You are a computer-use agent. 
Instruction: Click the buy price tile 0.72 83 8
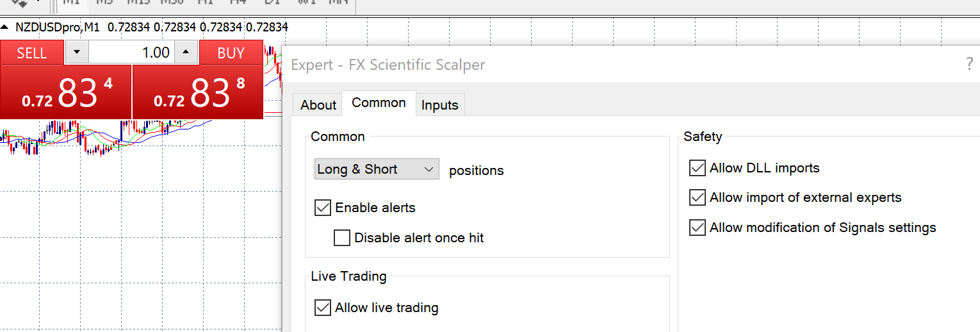point(198,92)
